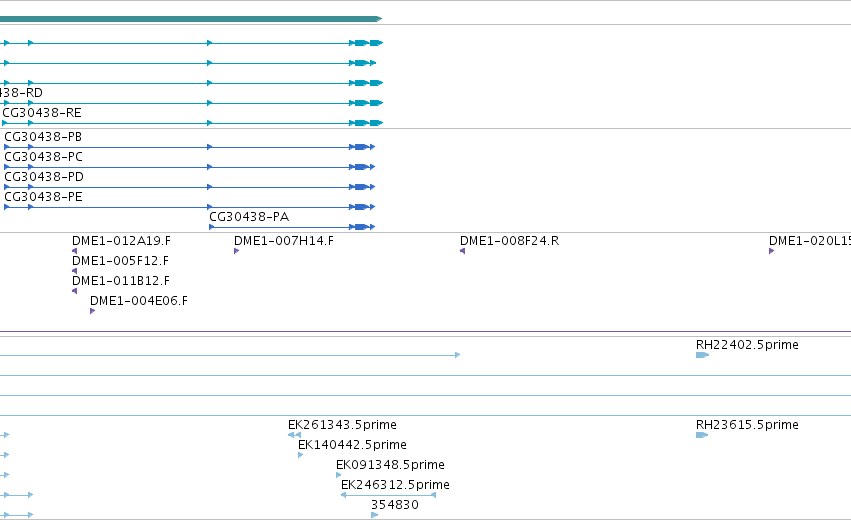This screenshot has height=520, width=851.
Task: Click the blue glyph under RH22402.5prime
Action: 702,355
